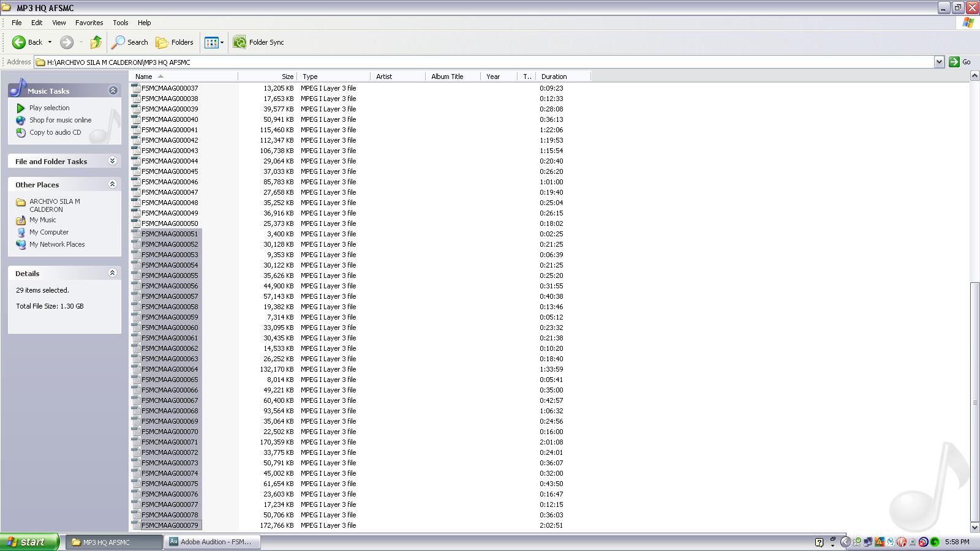
Task: Switch to Adobe Audition in the taskbar
Action: pyautogui.click(x=212, y=542)
